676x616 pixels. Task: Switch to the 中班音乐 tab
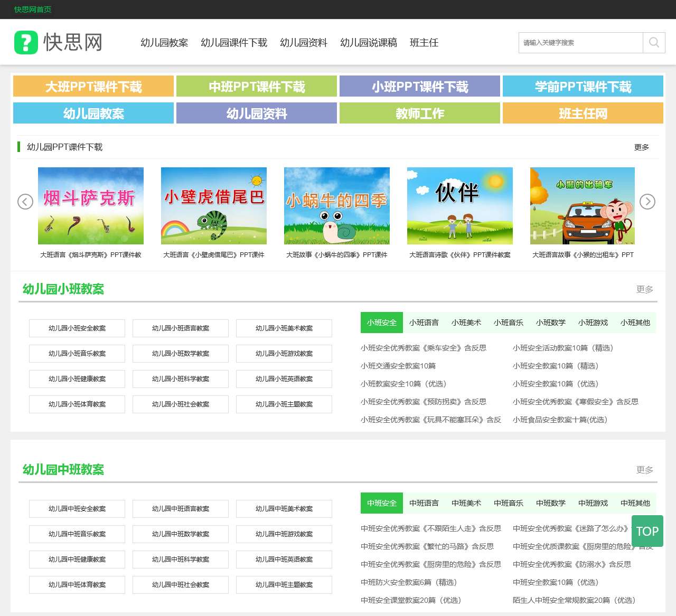click(x=508, y=503)
